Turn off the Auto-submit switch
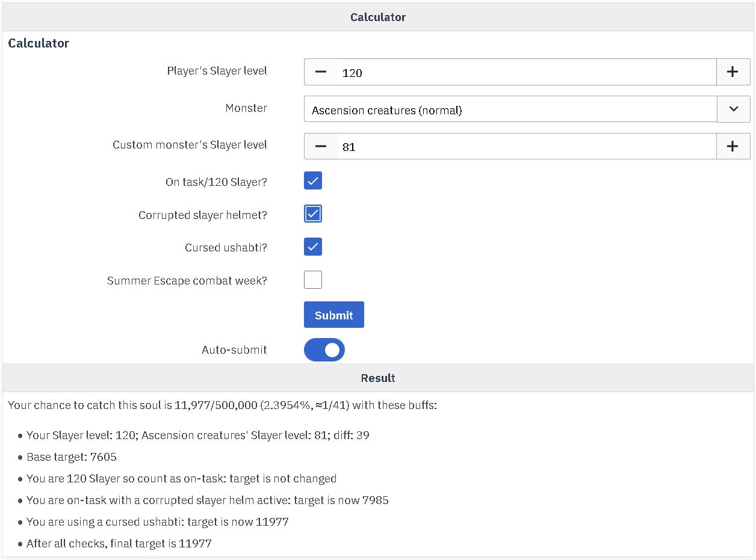756x560 pixels. 324,350
